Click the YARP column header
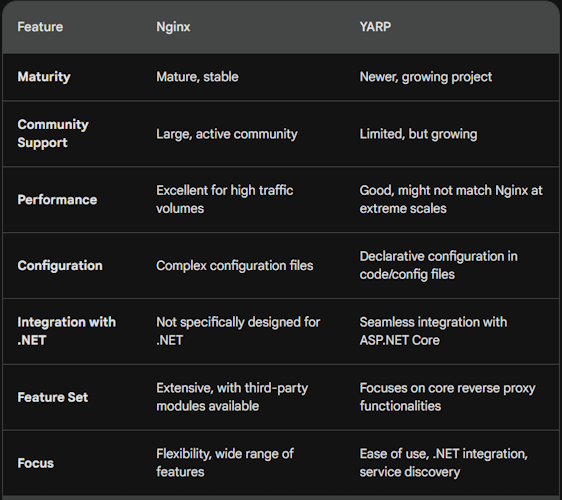 pos(375,27)
